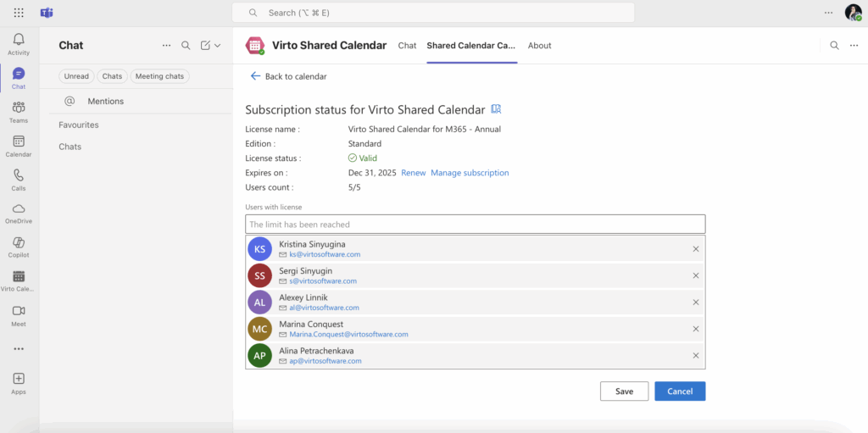Remove Alexey Linnik's license

point(696,302)
